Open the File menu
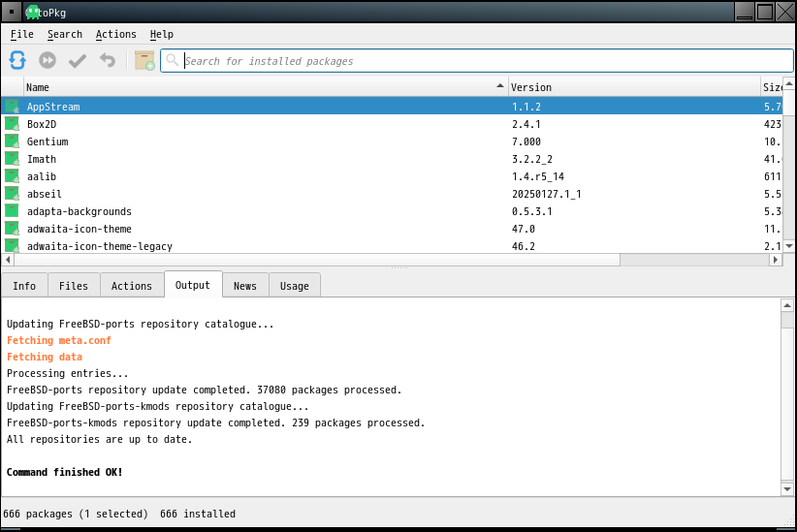Screen dimensions: 797x532 coord(22,34)
